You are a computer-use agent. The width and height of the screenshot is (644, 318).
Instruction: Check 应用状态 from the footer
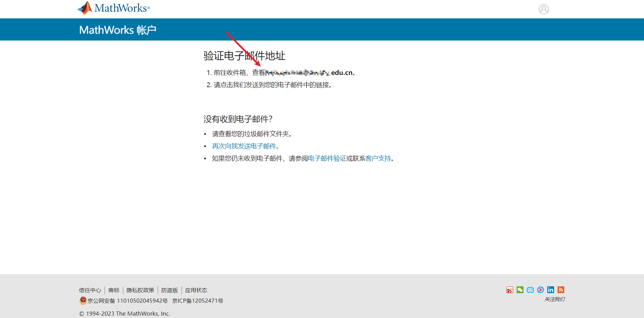click(x=196, y=290)
